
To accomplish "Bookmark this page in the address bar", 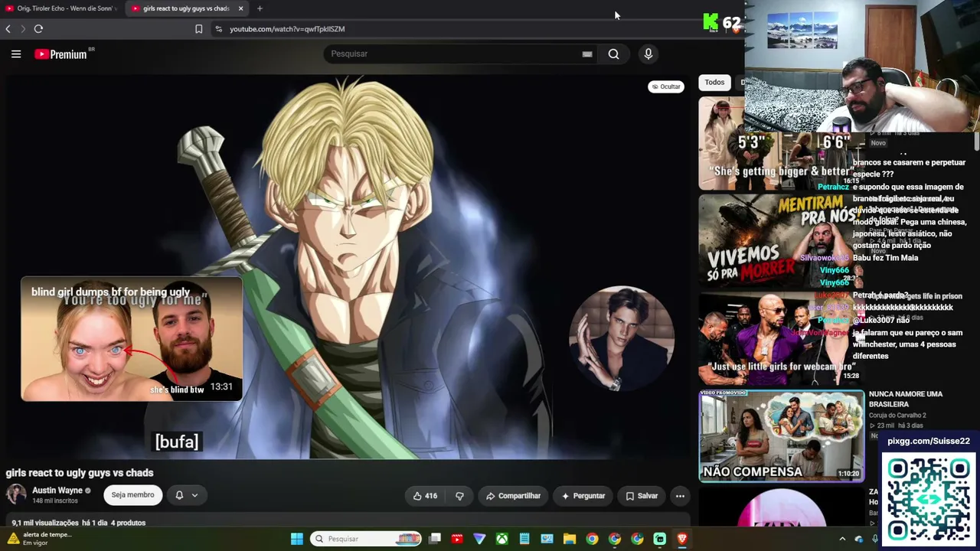I will pyautogui.click(x=198, y=29).
